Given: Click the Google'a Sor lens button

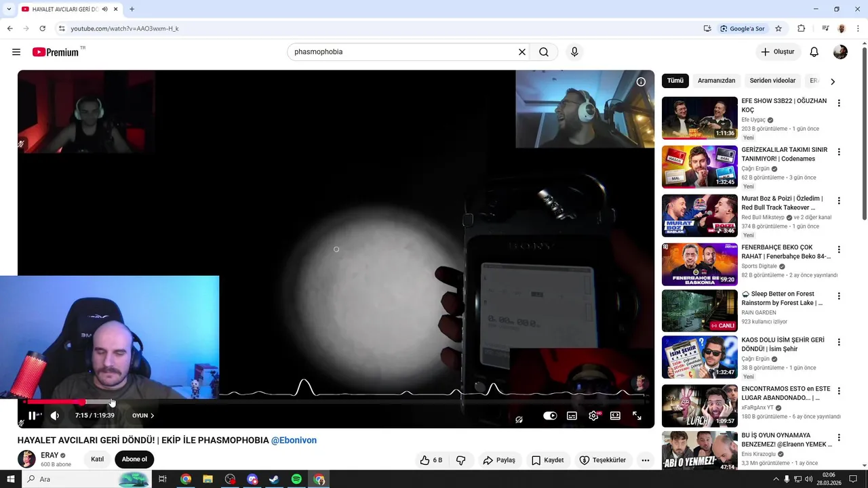Looking at the screenshot, I should coord(743,28).
